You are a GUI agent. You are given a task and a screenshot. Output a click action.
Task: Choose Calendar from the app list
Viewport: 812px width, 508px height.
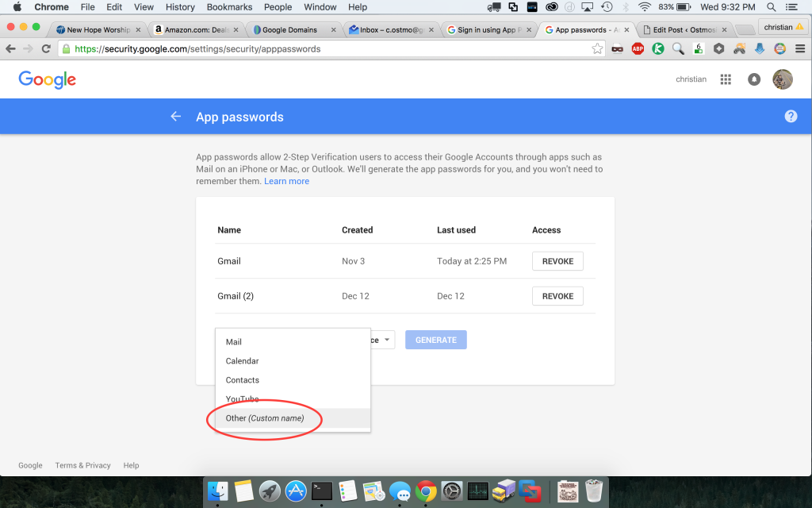tap(293, 361)
